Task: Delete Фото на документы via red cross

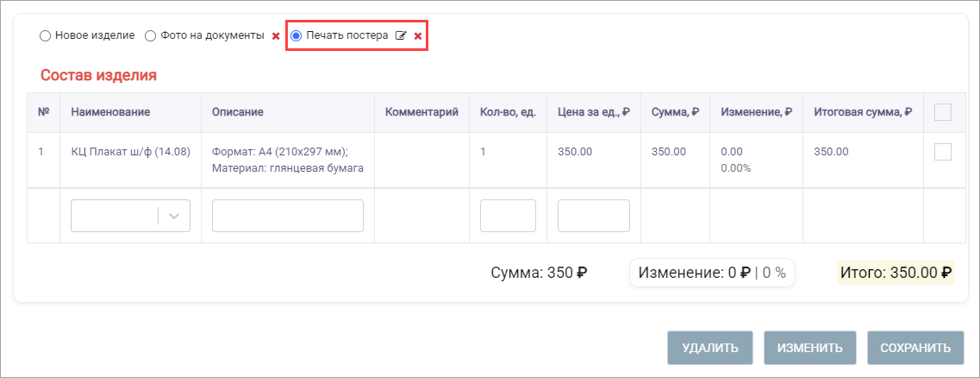Action: (276, 36)
